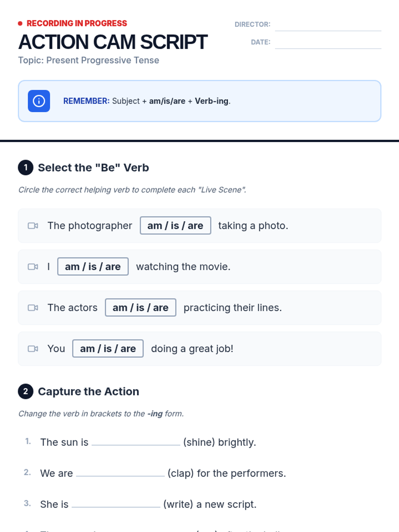Click camera icon beside 'The actors' sentence
The image size is (399, 532).
pyautogui.click(x=33, y=308)
